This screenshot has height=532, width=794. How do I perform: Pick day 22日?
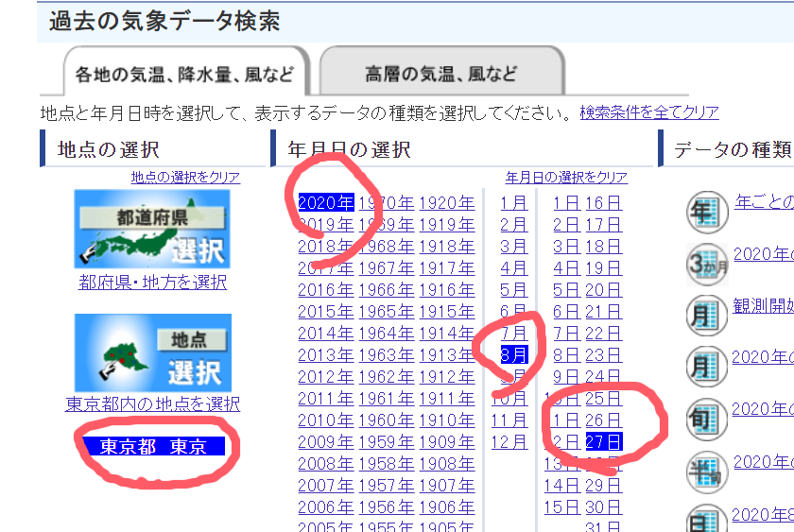pos(604,334)
